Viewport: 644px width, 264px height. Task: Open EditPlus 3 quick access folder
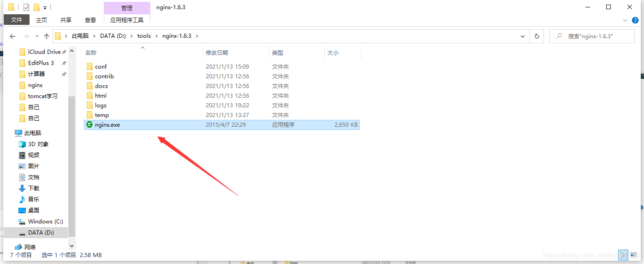(x=36, y=63)
